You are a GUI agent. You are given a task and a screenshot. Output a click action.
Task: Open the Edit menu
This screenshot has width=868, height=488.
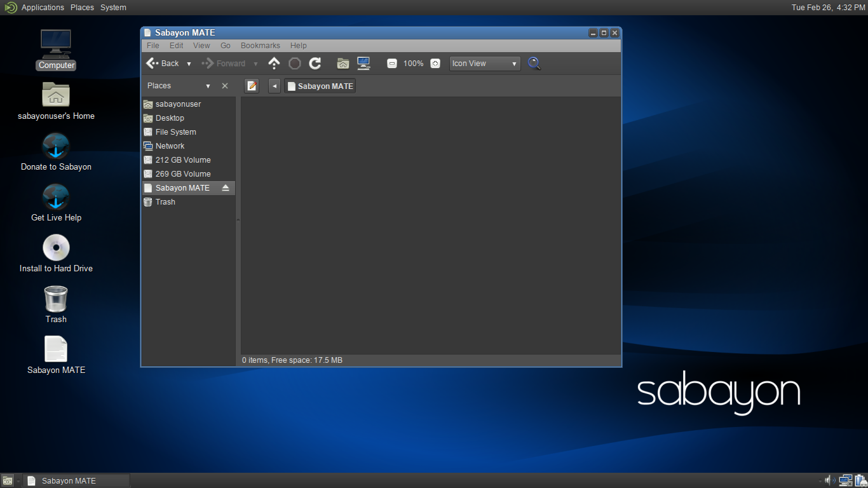point(176,46)
